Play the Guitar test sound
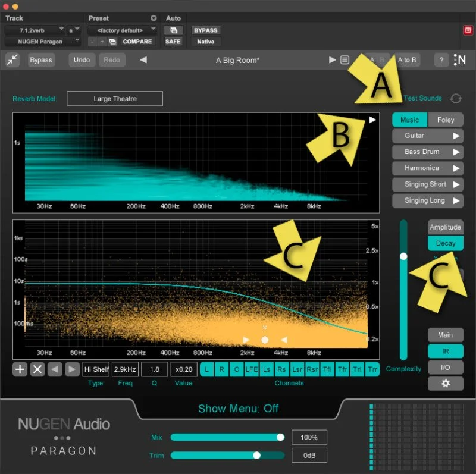Screen dimensions: 476x474 [456, 136]
